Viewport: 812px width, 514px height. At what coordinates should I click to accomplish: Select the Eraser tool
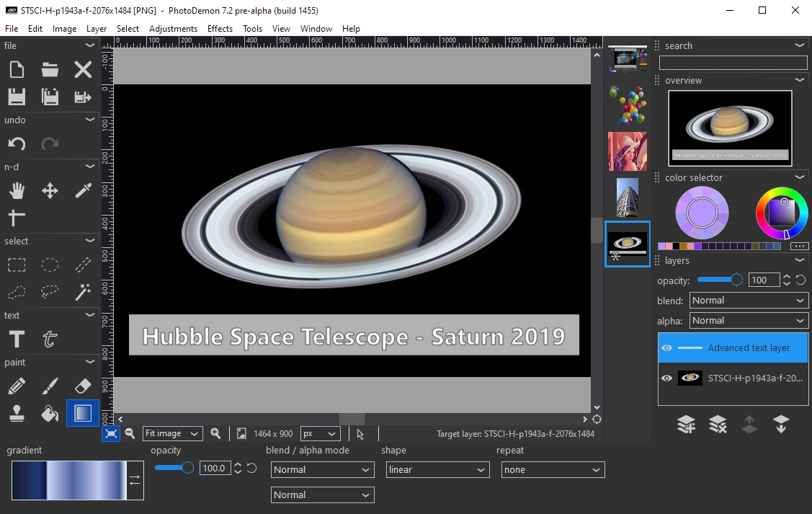pos(81,386)
